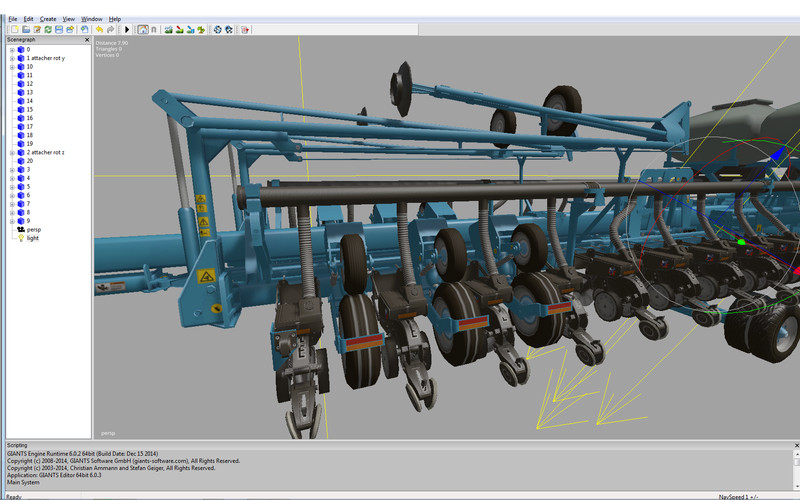Screen dimensions: 800x500
Task: Open the File menu
Action: 13,19
